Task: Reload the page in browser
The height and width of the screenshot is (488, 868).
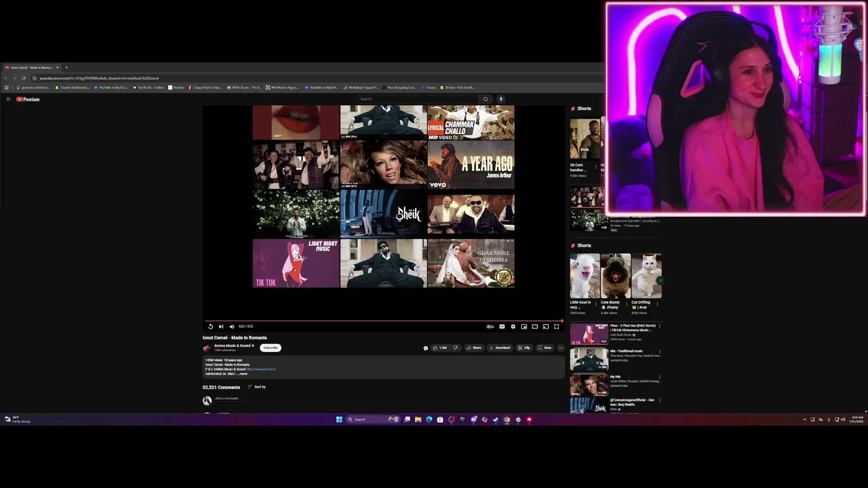Action: pyautogui.click(x=24, y=78)
